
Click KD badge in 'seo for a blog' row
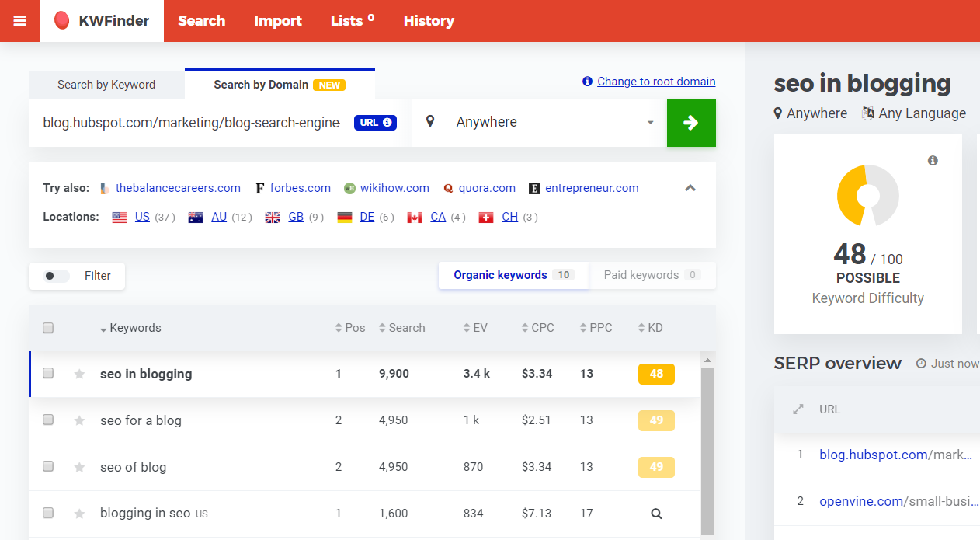point(656,420)
